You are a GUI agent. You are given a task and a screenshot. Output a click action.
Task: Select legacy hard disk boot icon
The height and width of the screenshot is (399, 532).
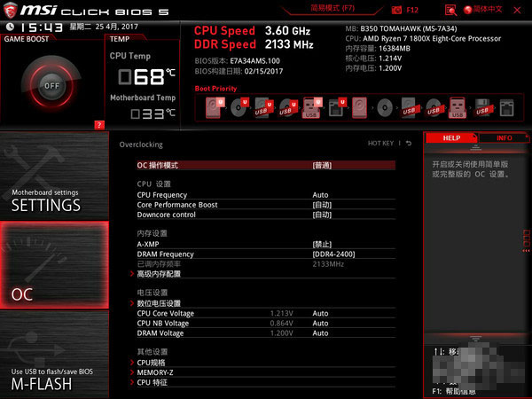[360, 107]
